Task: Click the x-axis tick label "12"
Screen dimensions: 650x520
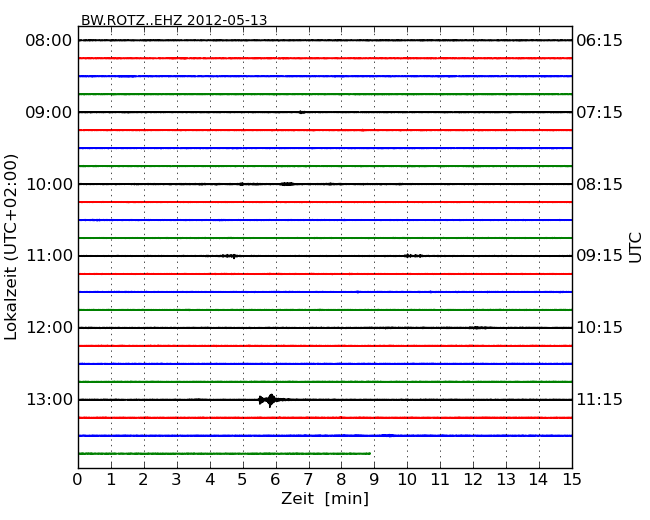Action: tap(473, 480)
